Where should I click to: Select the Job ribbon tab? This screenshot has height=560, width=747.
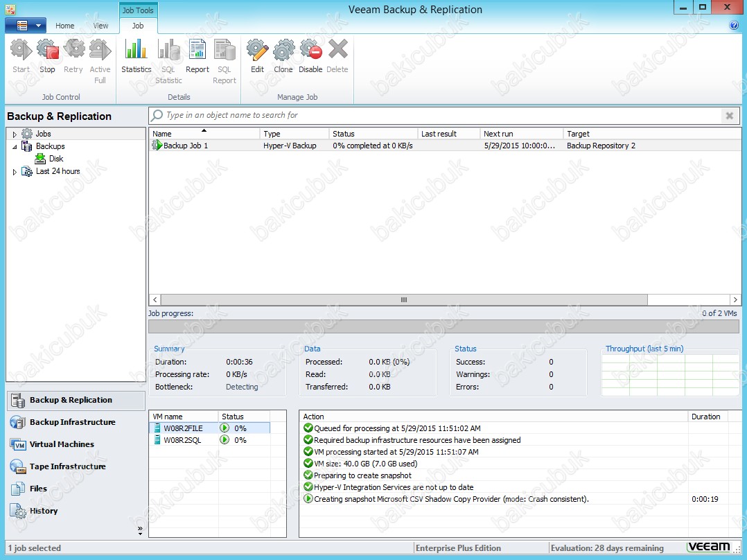(138, 26)
